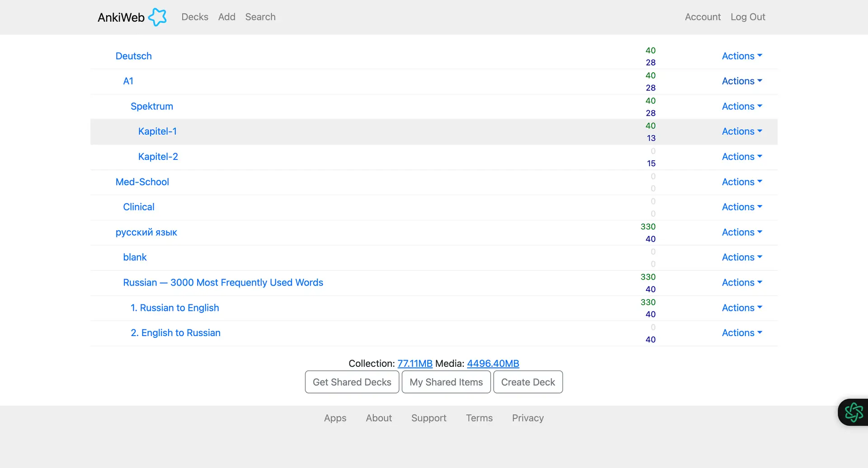Image resolution: width=868 pixels, height=468 pixels.
Task: Open the About footer link
Action: pos(379,418)
